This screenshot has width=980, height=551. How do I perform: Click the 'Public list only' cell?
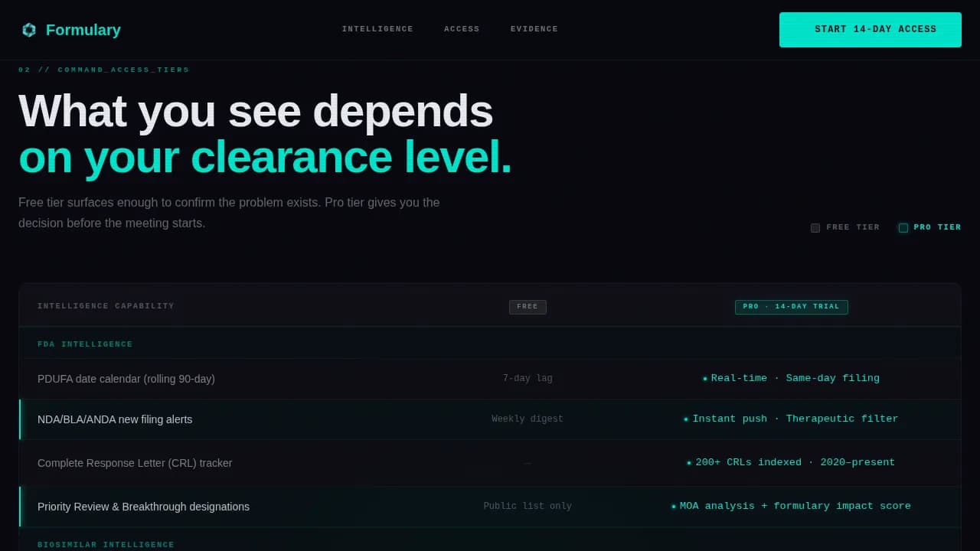528,507
